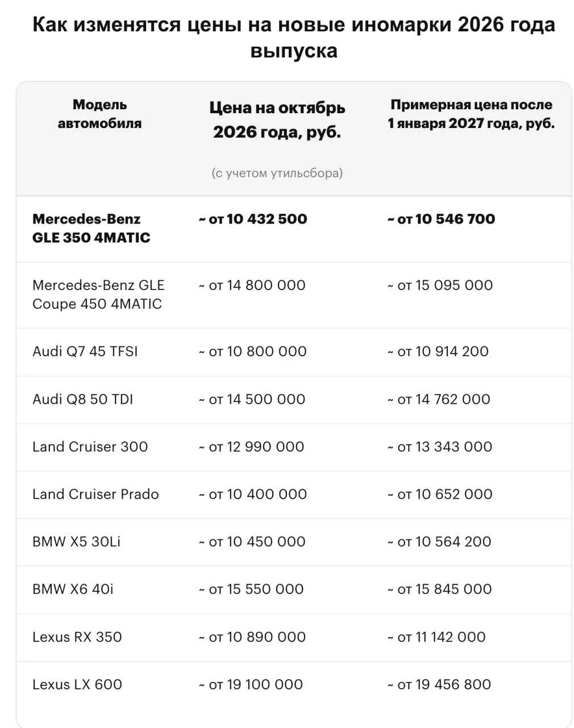Select the Lexus LX 600 model

pos(77,684)
